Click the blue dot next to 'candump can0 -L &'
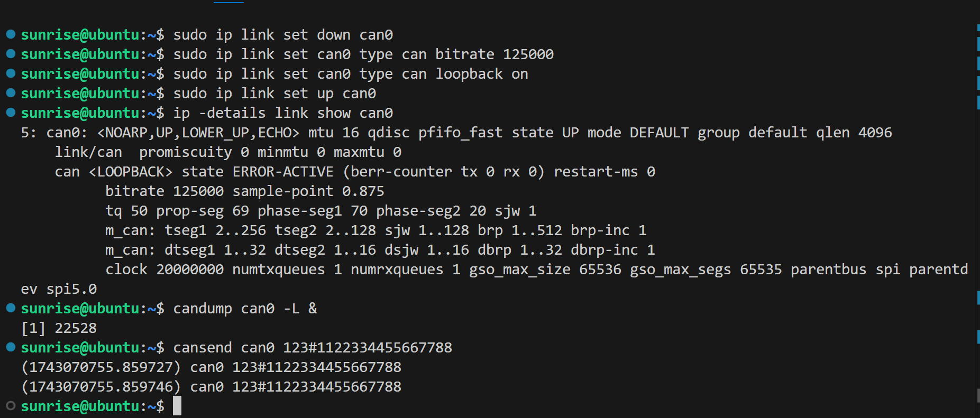Viewport: 980px width, 418px height. click(11, 308)
